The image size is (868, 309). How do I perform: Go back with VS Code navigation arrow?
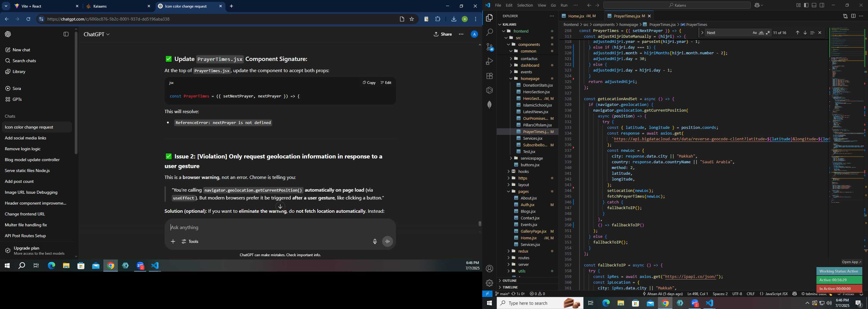589,5
